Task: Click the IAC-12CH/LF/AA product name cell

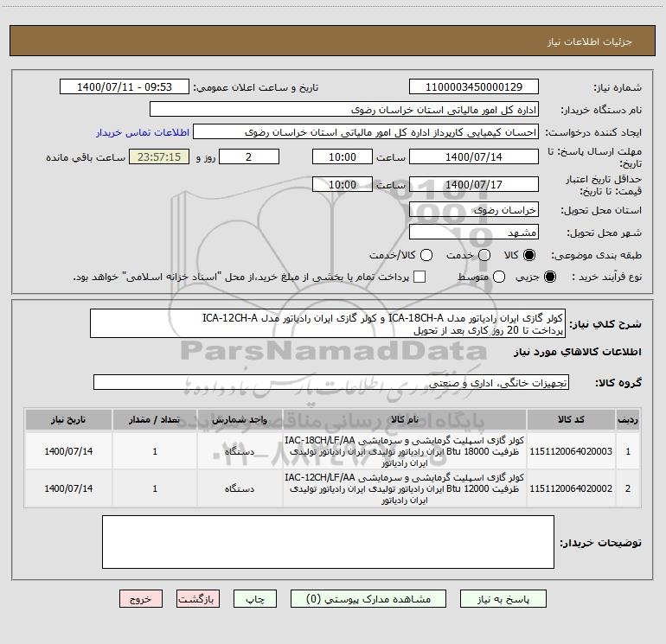Action: pos(405,488)
